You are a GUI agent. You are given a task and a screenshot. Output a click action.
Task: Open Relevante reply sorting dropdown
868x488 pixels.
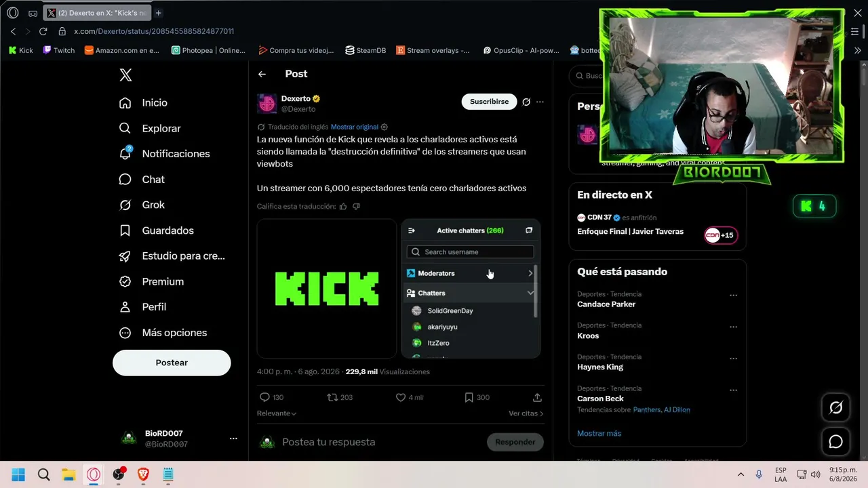coord(277,413)
